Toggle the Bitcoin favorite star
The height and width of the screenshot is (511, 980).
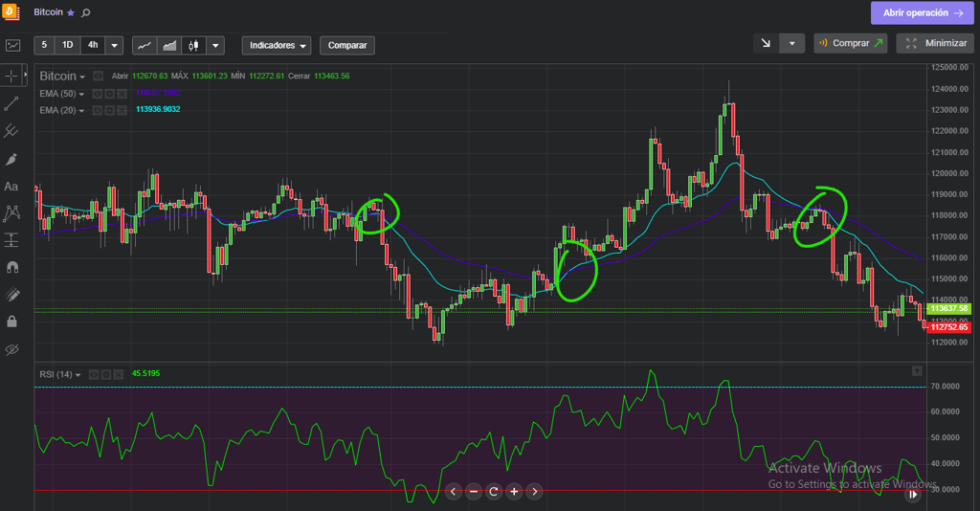coord(71,12)
